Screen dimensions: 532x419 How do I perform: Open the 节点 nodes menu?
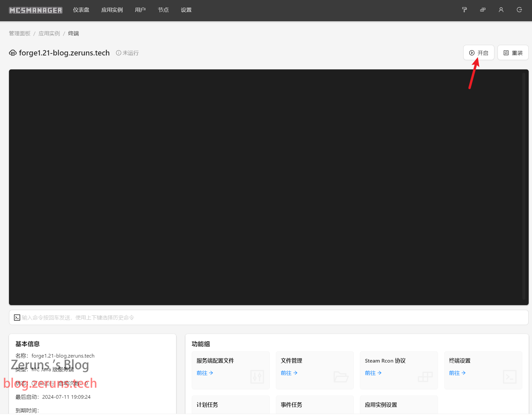point(163,10)
